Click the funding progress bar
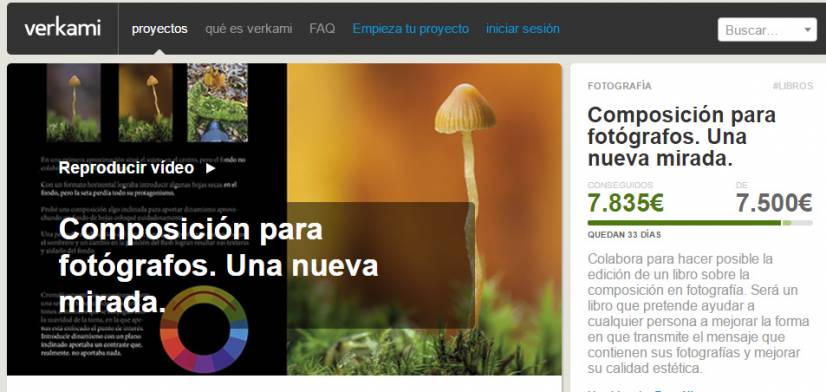Screen dimensions: 826x392 point(700,223)
